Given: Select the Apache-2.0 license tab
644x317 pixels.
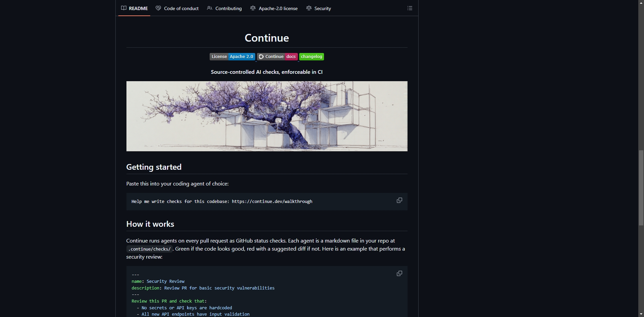Looking at the screenshot, I should [x=274, y=8].
